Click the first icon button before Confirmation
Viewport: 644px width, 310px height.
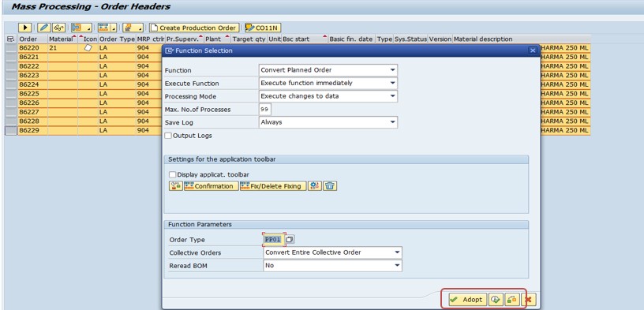(176, 186)
